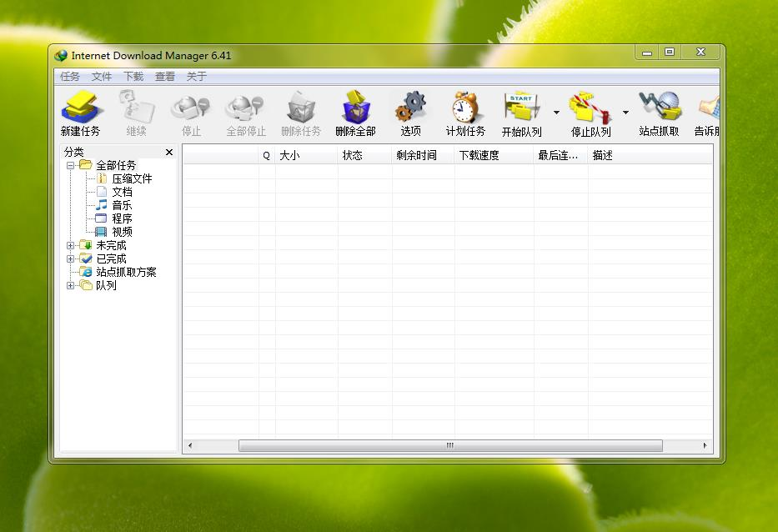Screen dimensions: 778x532
Task: Sort by 剩余时间 column header
Action: coord(424,155)
